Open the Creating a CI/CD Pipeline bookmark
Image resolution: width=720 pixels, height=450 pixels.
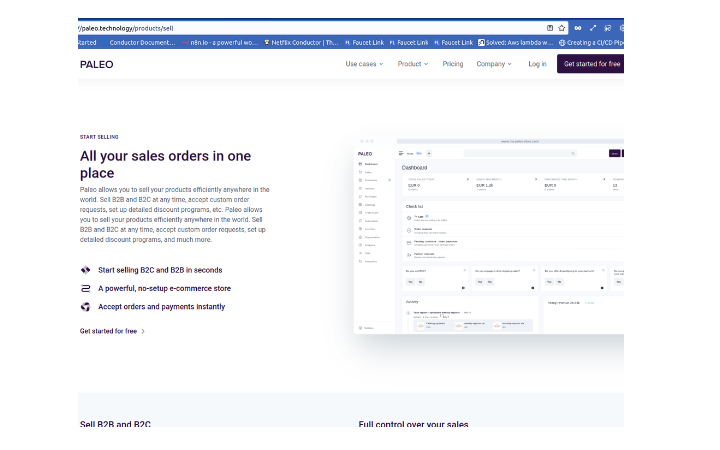591,42
